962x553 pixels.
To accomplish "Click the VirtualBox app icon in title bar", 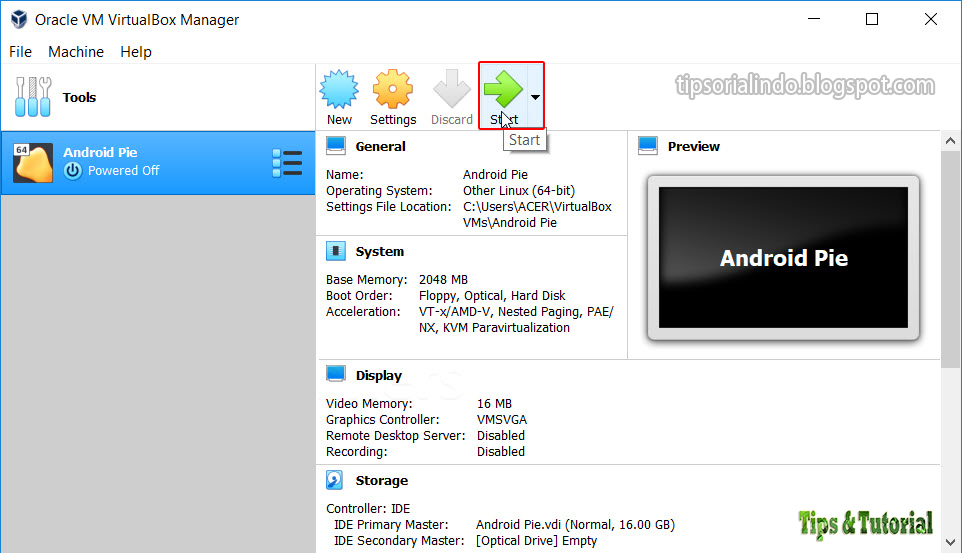I will [x=19, y=19].
